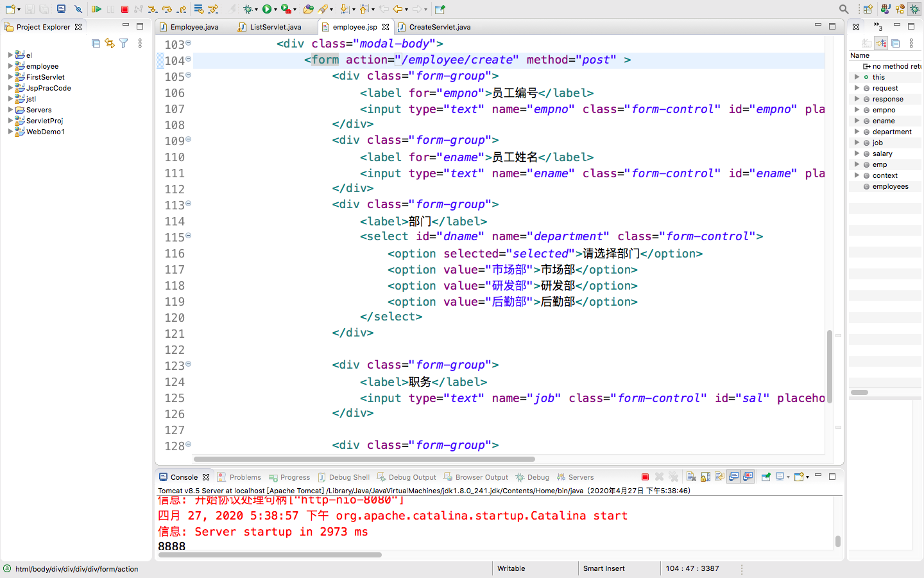This screenshot has width=924, height=578.
Task: Select the response variable row
Action: tap(885, 99)
